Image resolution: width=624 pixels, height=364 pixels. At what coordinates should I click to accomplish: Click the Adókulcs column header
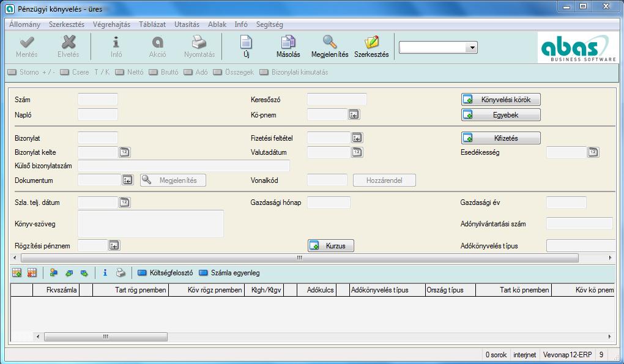click(317, 290)
